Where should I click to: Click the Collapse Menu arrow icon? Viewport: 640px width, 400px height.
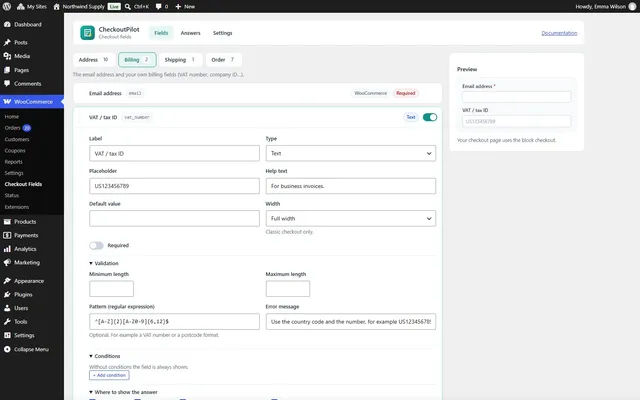(7, 349)
